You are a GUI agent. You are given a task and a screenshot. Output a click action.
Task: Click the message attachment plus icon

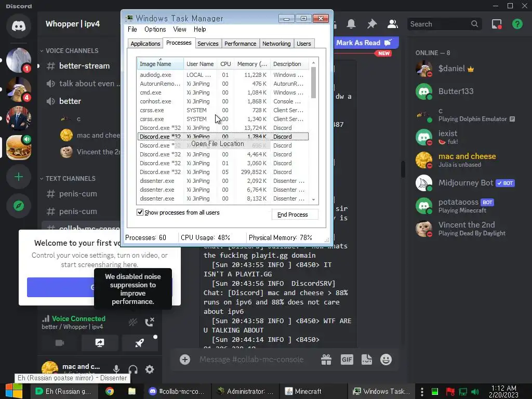tap(185, 360)
